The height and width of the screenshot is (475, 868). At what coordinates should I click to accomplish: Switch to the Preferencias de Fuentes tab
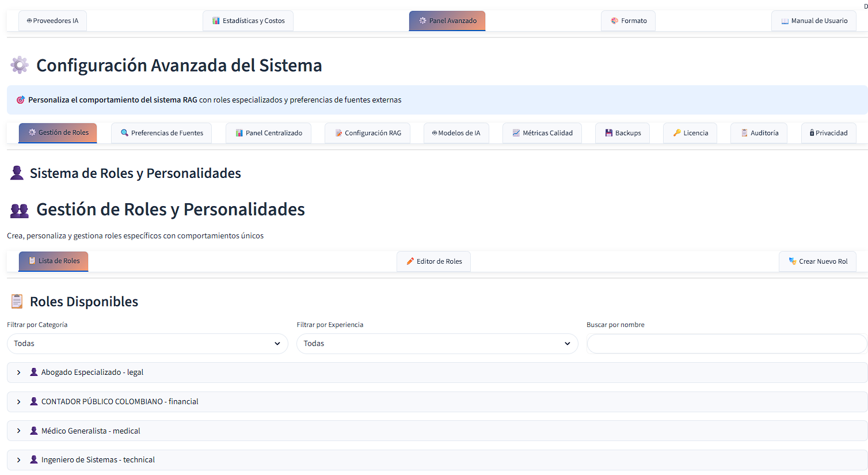click(161, 132)
